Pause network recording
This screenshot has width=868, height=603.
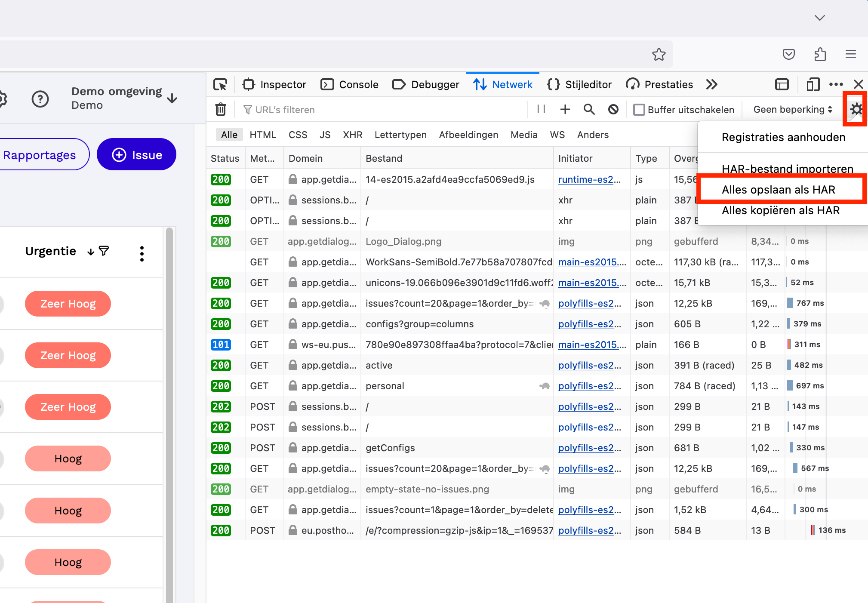click(x=541, y=109)
